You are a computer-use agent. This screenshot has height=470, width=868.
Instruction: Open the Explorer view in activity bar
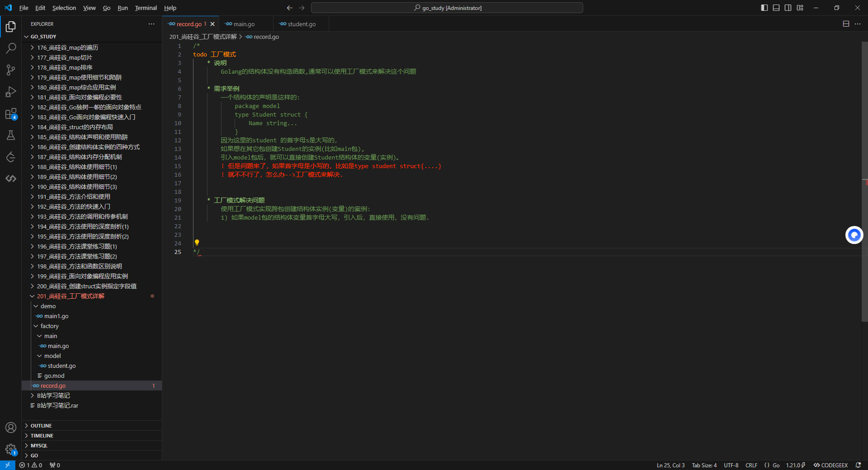coord(11,27)
